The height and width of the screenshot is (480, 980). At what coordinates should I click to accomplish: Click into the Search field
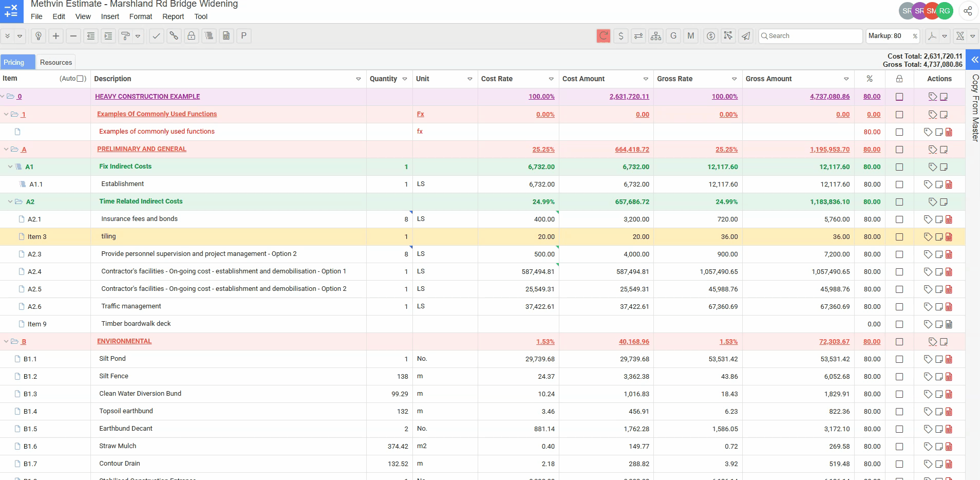point(812,36)
